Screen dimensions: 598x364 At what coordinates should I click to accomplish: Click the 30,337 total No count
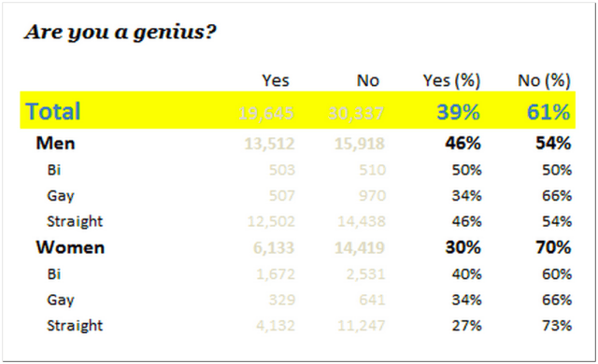[356, 113]
